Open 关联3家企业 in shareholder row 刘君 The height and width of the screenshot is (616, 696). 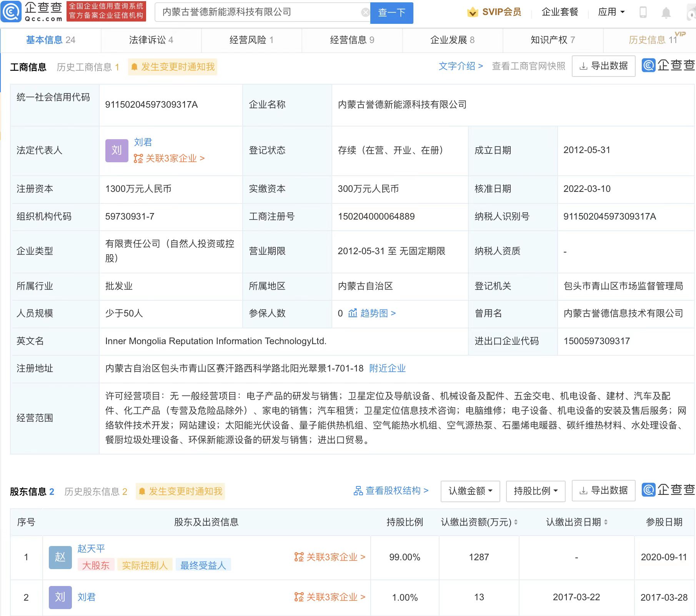(x=330, y=597)
